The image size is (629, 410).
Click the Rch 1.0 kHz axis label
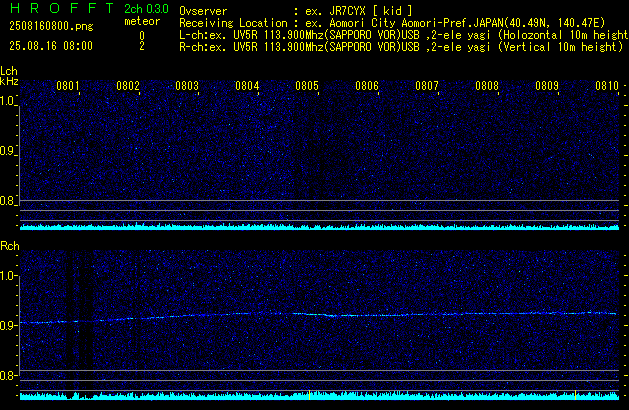pos(7,276)
